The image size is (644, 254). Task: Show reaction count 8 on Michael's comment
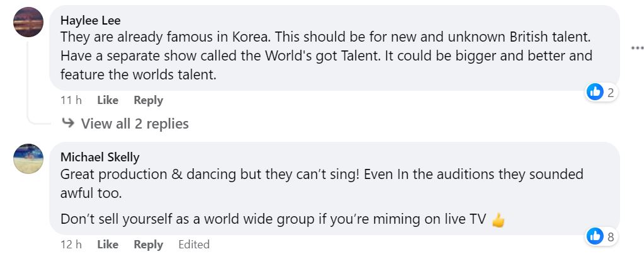point(610,237)
